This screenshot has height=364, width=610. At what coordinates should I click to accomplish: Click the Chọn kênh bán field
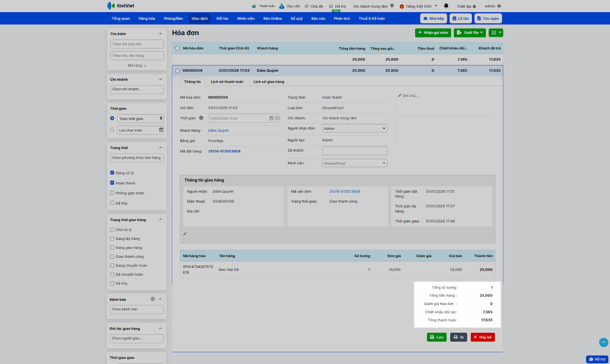click(x=136, y=310)
